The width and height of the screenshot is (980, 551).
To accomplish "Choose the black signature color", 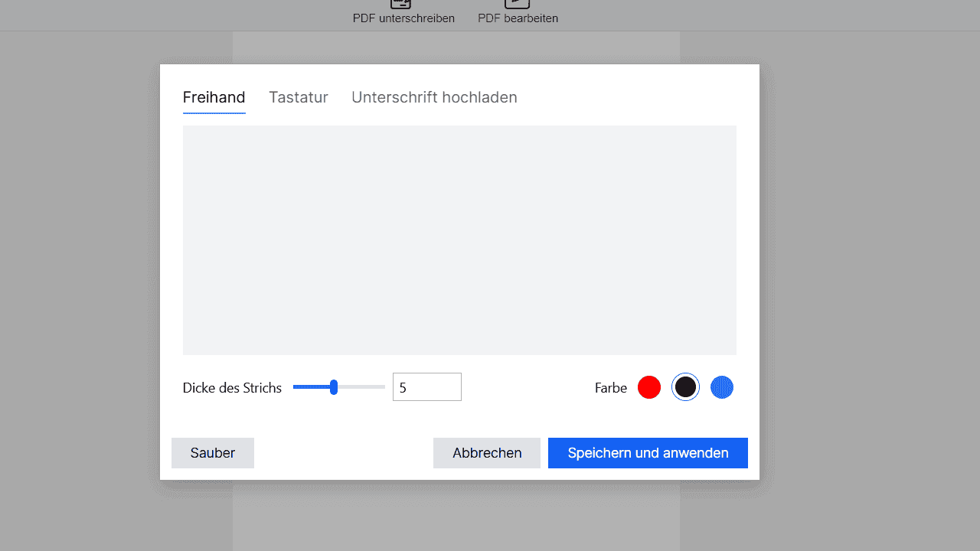I will pos(685,387).
